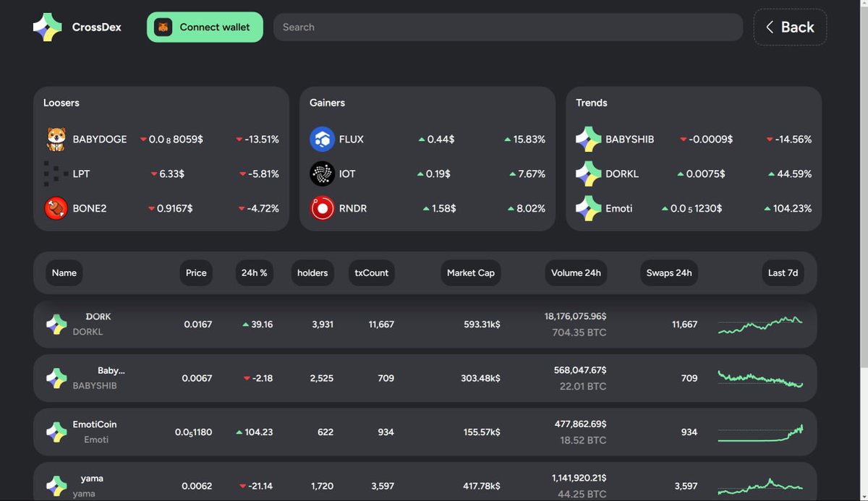Click the MetaMask fox icon in Connect wallet
Image resolution: width=868 pixels, height=501 pixels.
(163, 27)
